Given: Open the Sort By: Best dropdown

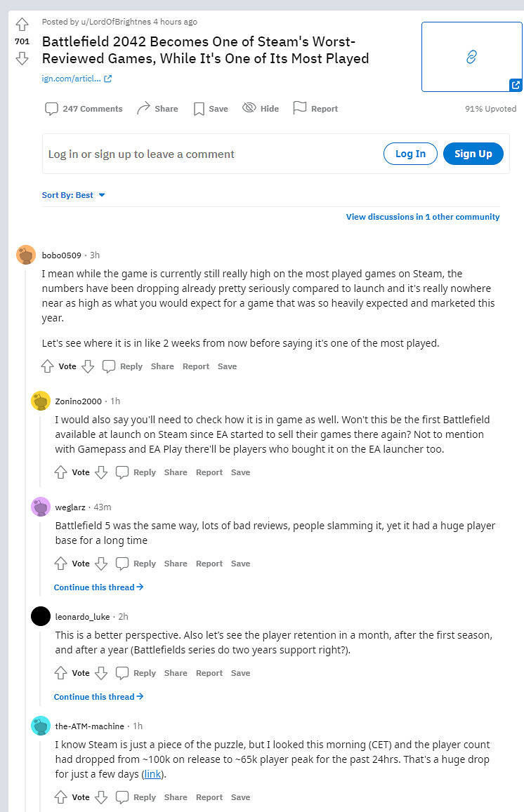Looking at the screenshot, I should tap(74, 195).
